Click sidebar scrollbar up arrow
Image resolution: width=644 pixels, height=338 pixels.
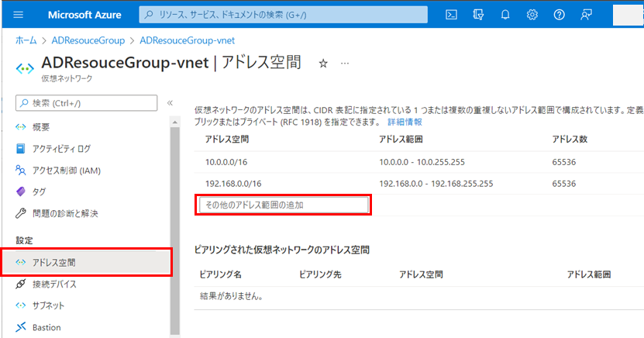coord(175,122)
